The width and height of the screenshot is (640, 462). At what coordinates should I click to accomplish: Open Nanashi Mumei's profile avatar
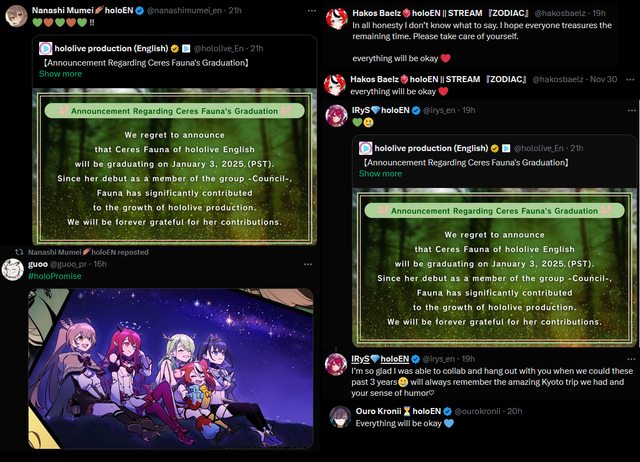pos(16,16)
